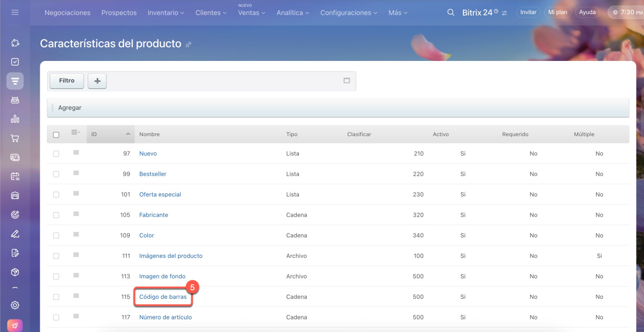Expand the Configuraciones dropdown menu
This screenshot has width=644, height=332.
[348, 13]
